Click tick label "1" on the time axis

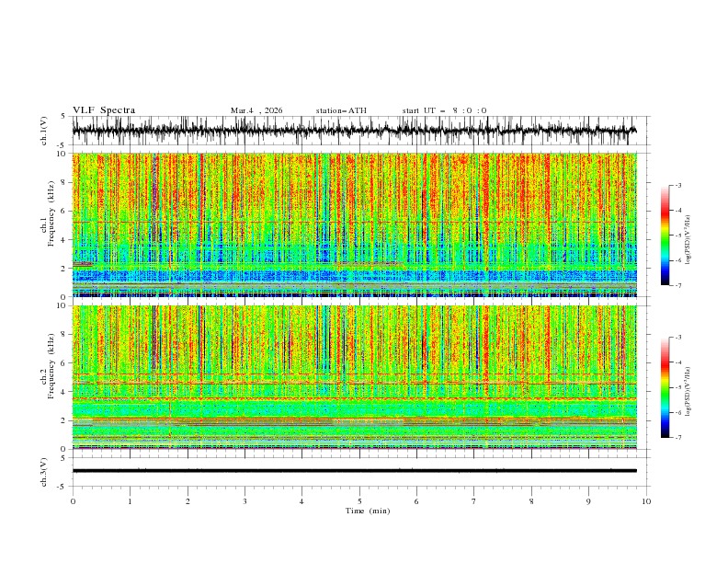tap(130, 501)
